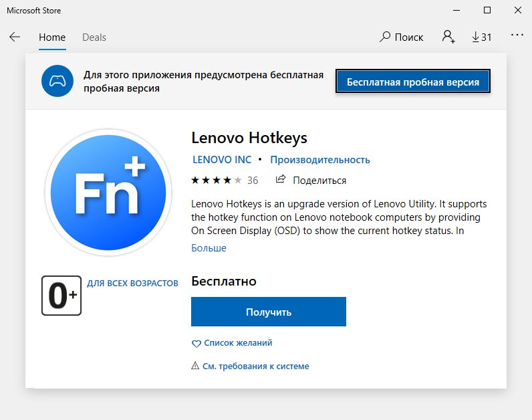This screenshot has width=532, height=420.
Task: Switch to the Deals tab
Action: 94,37
